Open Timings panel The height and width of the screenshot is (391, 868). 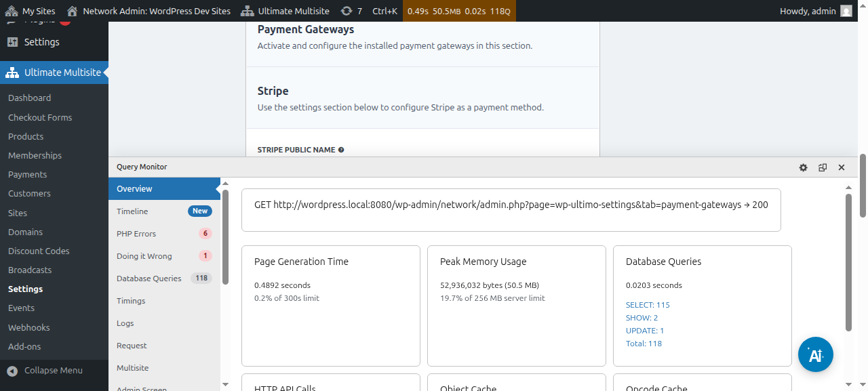pyautogui.click(x=164, y=301)
